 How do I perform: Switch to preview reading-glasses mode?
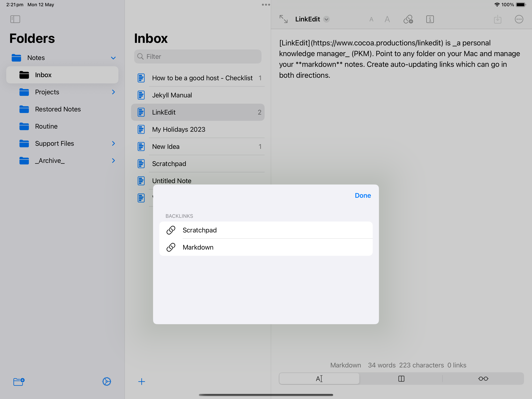tap(483, 379)
